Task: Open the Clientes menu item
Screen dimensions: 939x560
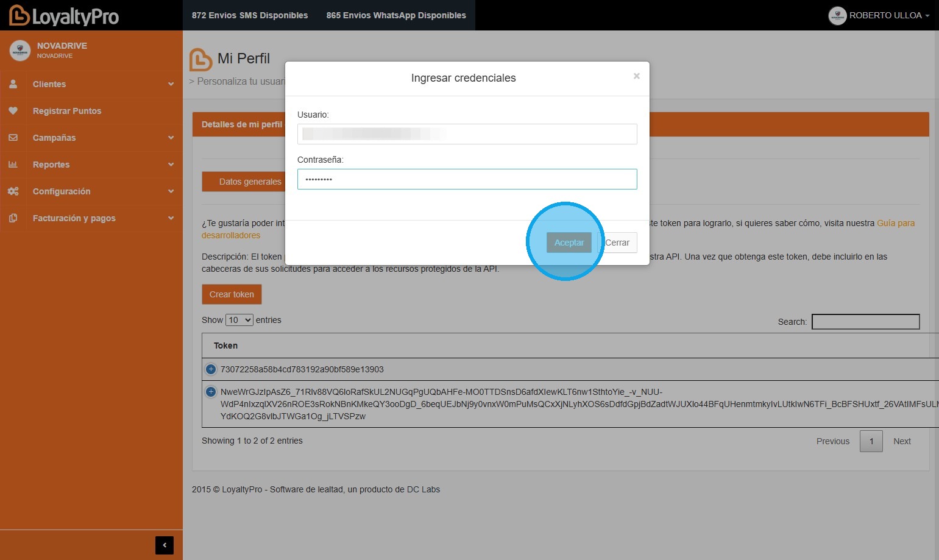Action: pos(91,84)
